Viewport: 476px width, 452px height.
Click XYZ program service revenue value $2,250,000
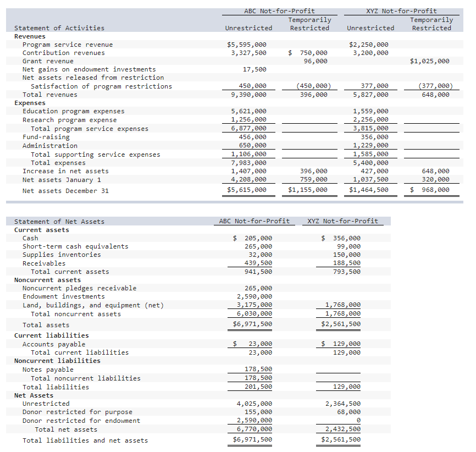coord(368,45)
